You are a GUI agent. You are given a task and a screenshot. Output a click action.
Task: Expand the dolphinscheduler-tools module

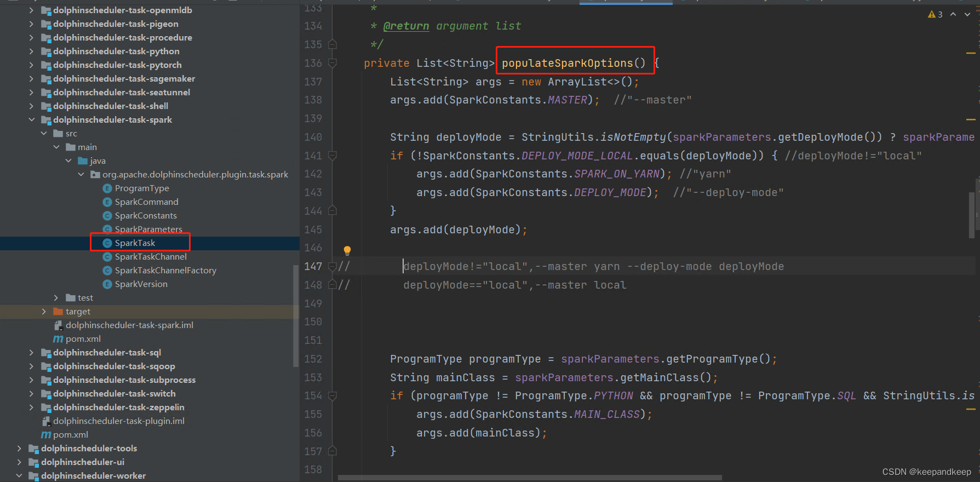(x=19, y=449)
